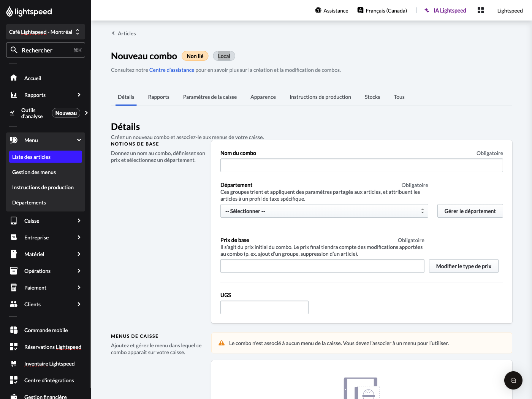Viewport: 532px width, 399px height.
Task: Switch to the Apparence tab
Action: pyautogui.click(x=263, y=97)
